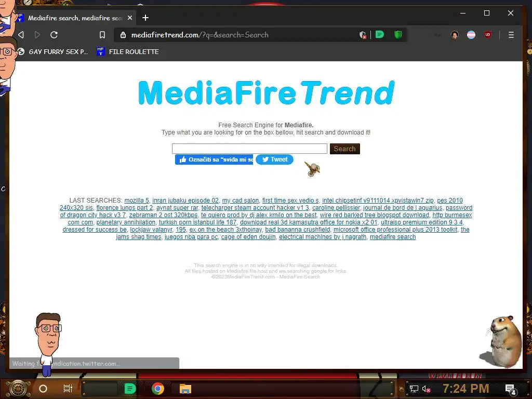Click the network icon in system tray

point(414,389)
